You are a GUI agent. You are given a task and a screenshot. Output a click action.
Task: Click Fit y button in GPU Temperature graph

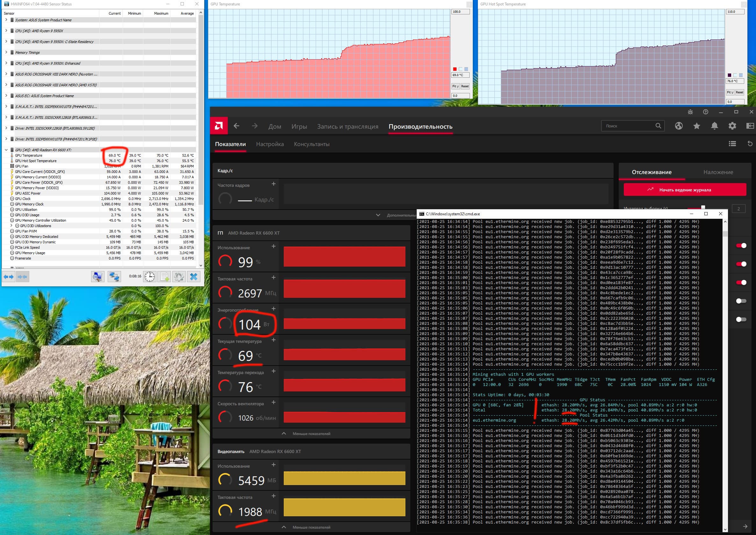[455, 86]
